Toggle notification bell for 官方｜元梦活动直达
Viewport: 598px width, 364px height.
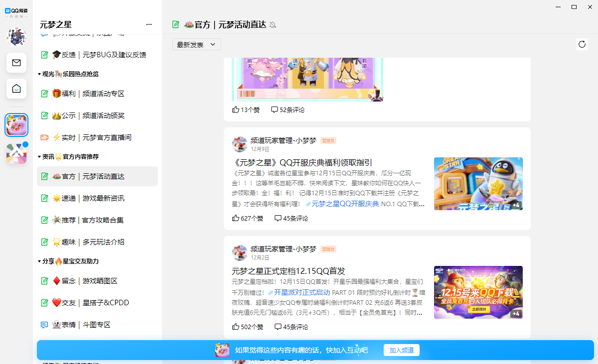tap(273, 25)
